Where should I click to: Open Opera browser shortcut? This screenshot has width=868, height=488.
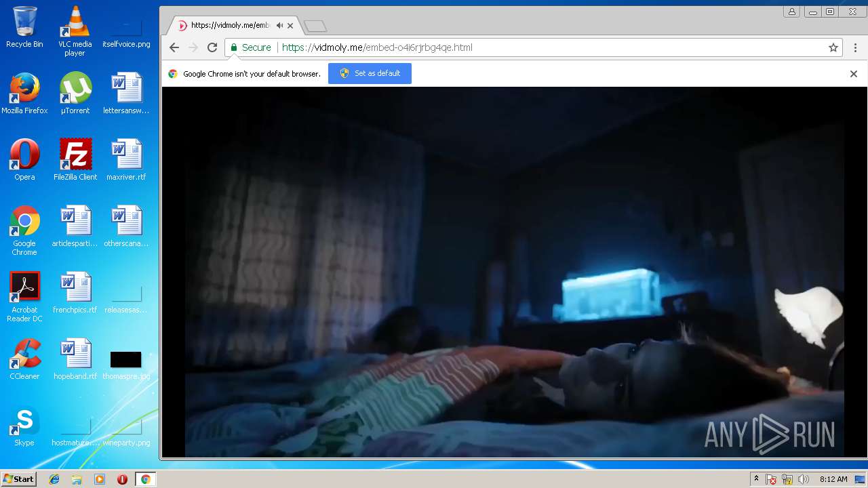(x=24, y=159)
